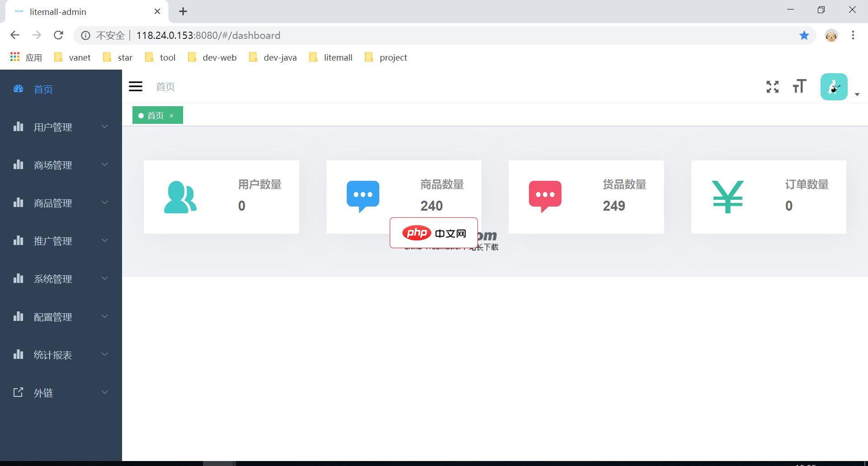Bookmark the page with the star icon
Viewport: 868px width, 466px height.
[x=804, y=35]
